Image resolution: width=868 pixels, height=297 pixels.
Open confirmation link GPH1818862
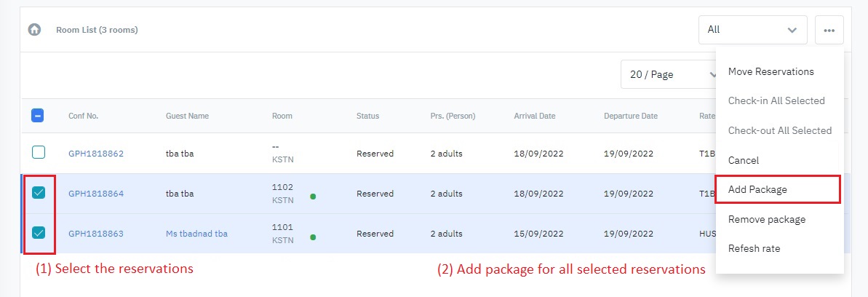tap(96, 154)
